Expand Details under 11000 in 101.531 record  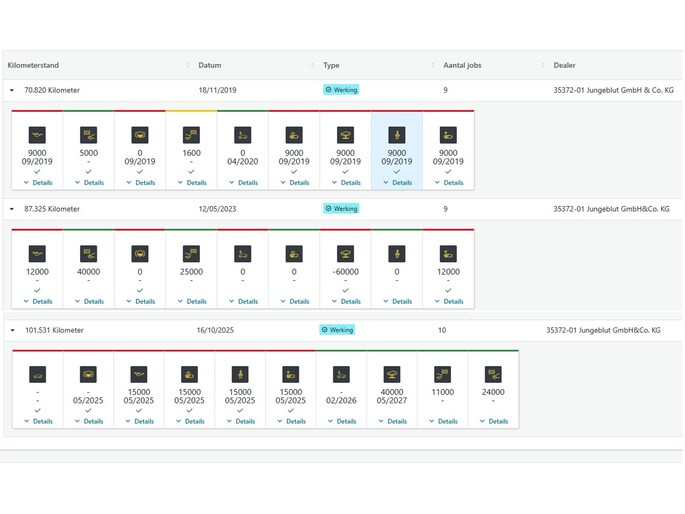coord(443,421)
